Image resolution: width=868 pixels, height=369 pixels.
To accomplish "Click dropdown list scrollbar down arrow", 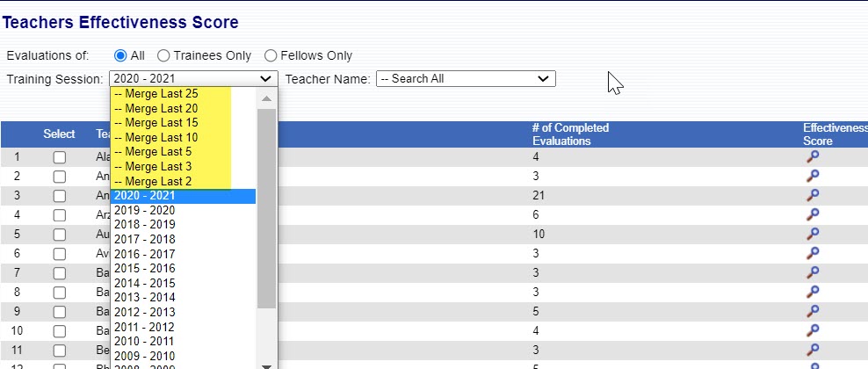I will pyautogui.click(x=267, y=364).
